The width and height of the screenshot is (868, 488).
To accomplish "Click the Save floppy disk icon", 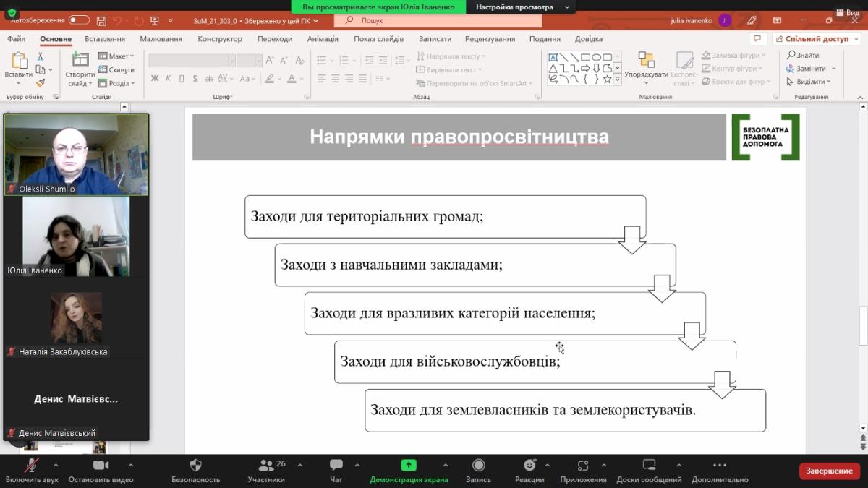I will pos(102,20).
